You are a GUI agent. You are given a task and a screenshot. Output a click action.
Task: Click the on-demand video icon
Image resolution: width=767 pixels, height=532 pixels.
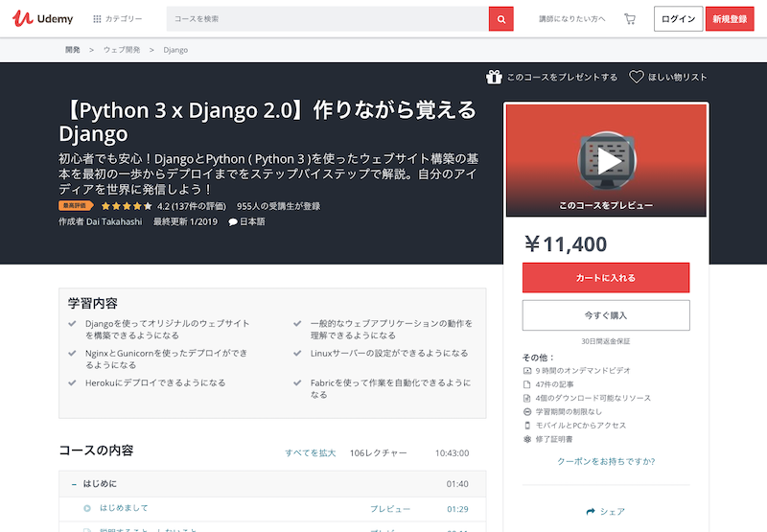tap(527, 371)
